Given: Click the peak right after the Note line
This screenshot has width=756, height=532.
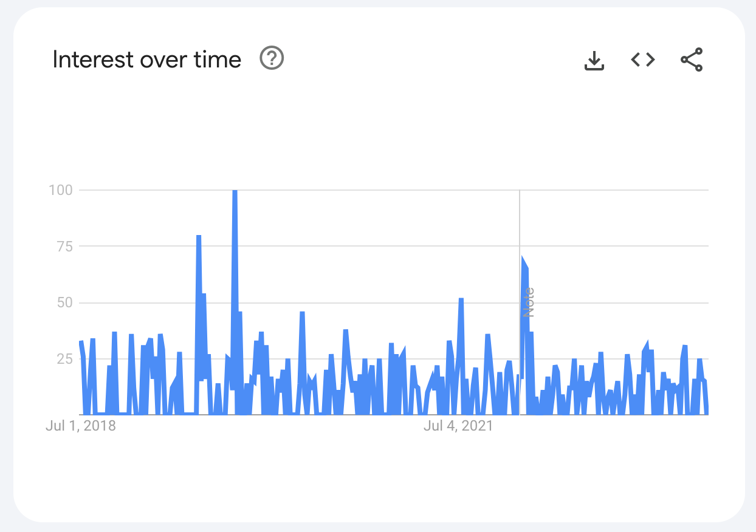Looking at the screenshot, I should (523, 260).
